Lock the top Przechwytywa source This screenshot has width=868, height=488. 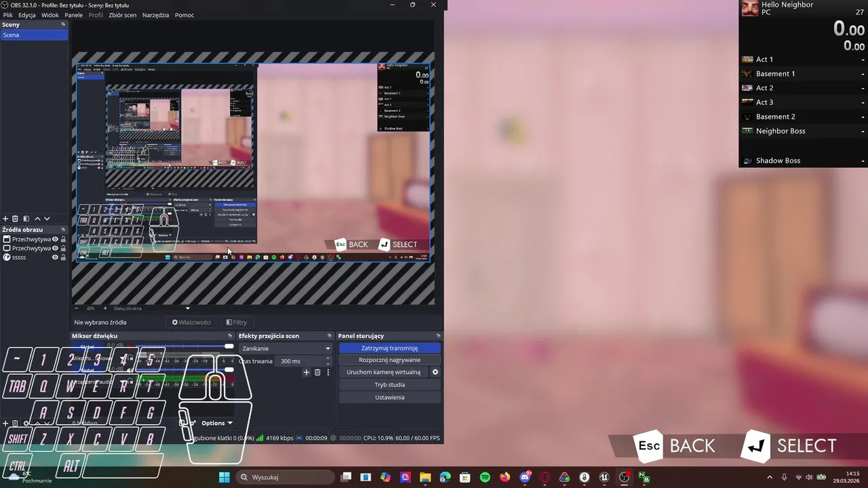click(63, 239)
